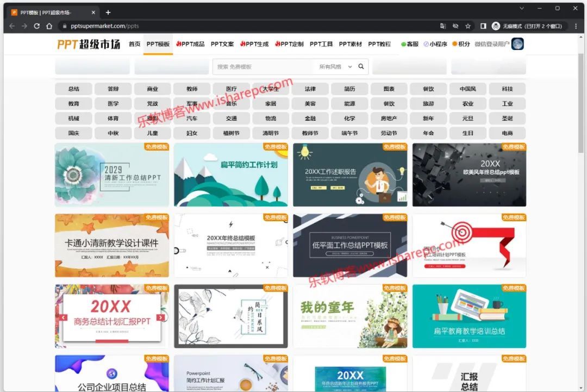The width and height of the screenshot is (587, 392).
Task: Open the PPT教程 nav item
Action: (x=379, y=44)
